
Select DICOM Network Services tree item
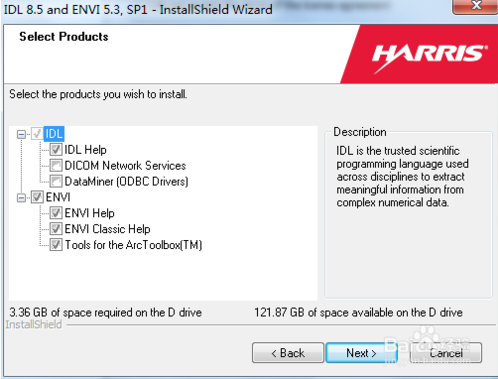click(x=125, y=166)
